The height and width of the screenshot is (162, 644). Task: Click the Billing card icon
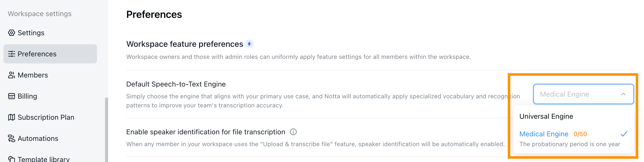coord(11,96)
